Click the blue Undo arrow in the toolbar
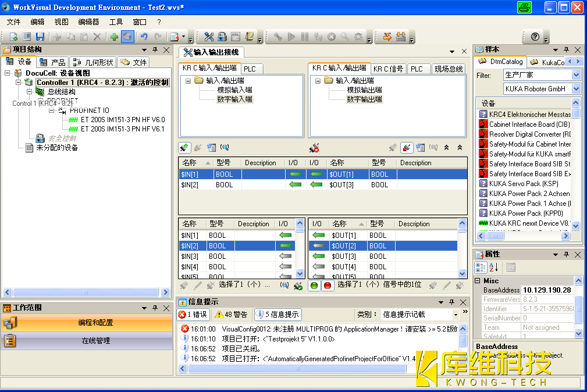Screen dimensions: 587x392 (144, 37)
